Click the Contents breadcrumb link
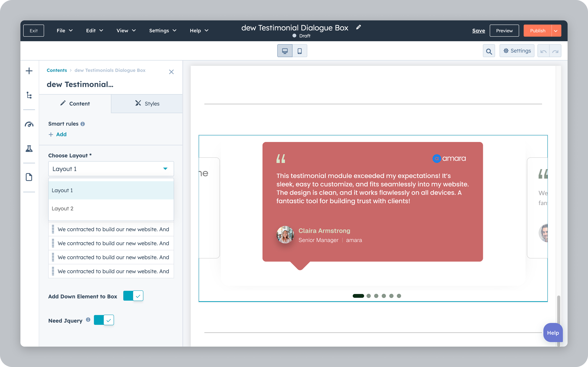Image resolution: width=588 pixels, height=367 pixels. click(57, 70)
